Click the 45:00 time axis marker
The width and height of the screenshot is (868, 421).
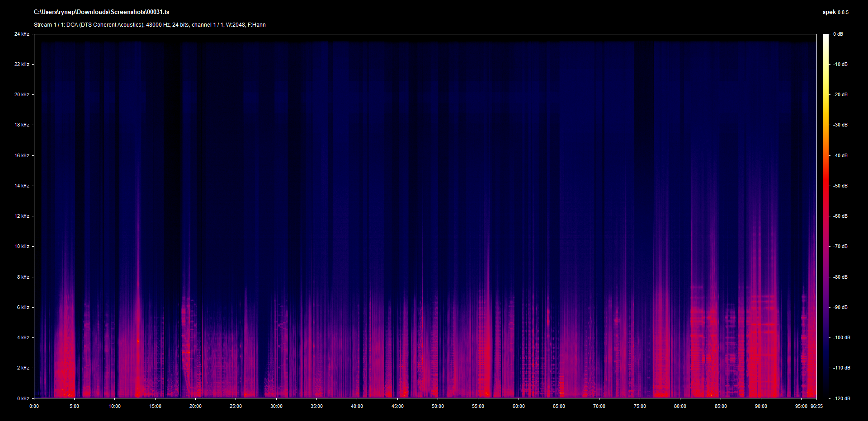[397, 406]
